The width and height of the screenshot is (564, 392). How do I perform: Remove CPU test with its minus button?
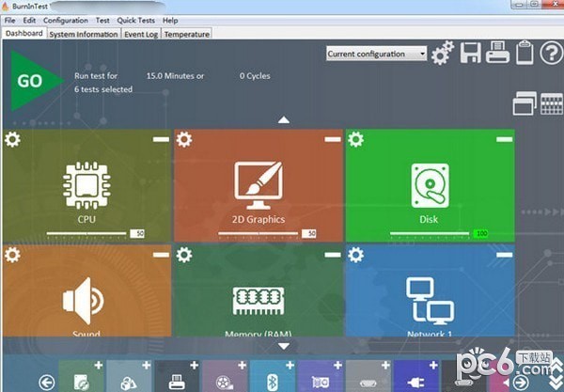pyautogui.click(x=161, y=139)
